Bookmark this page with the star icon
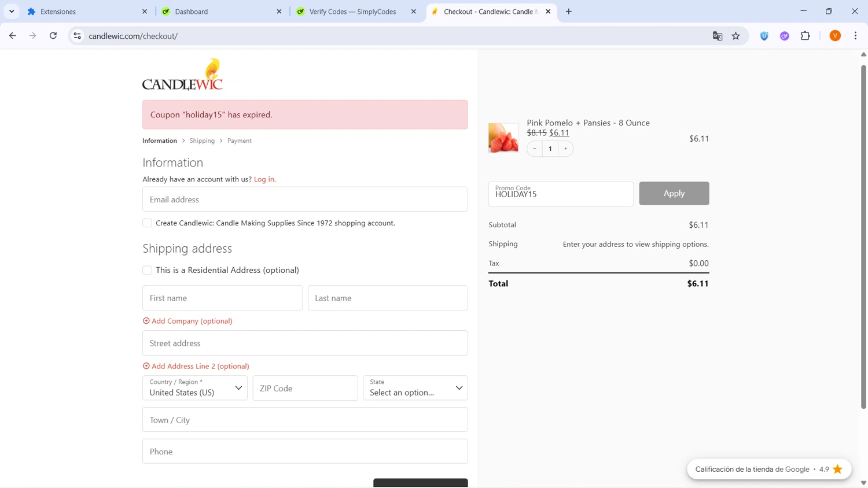 coord(736,36)
